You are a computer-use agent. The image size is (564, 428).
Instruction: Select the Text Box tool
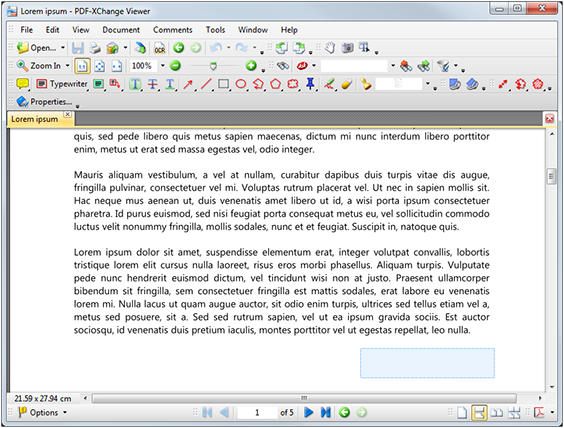[99, 84]
